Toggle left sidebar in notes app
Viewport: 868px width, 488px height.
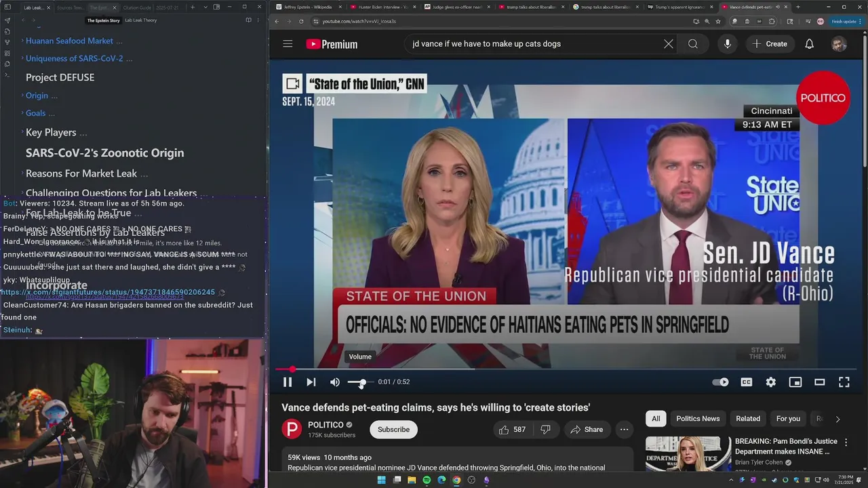point(7,7)
